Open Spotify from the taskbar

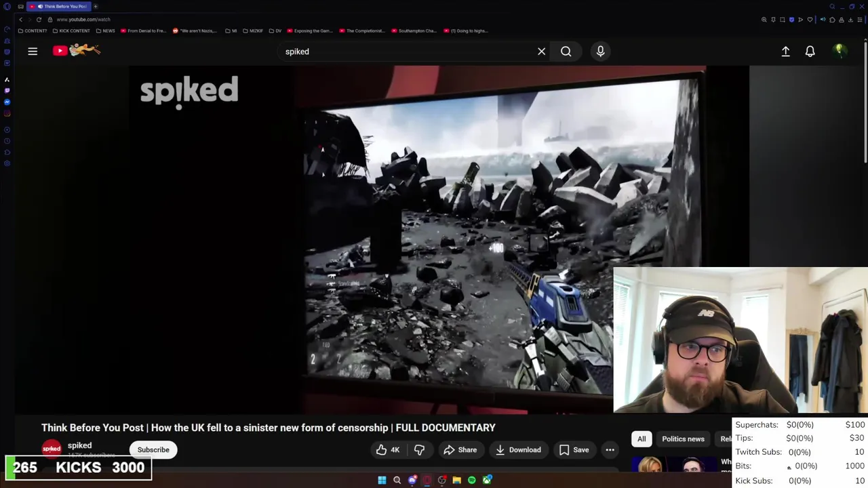(x=472, y=480)
